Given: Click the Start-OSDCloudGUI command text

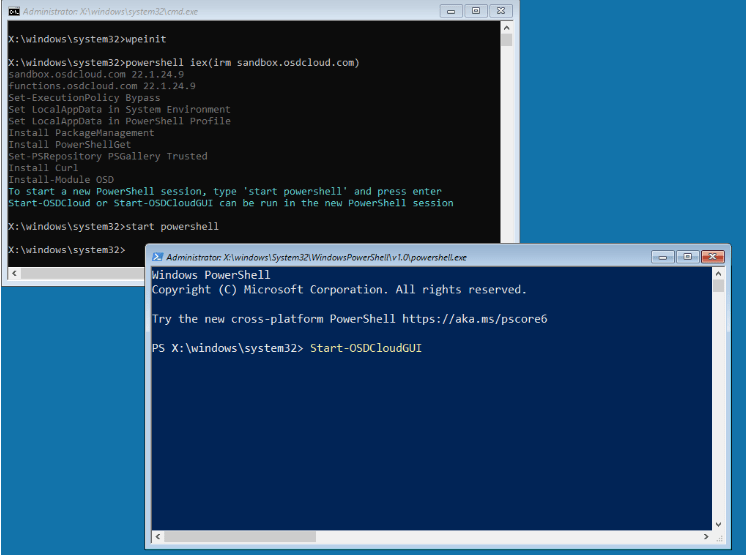Looking at the screenshot, I should (366, 348).
